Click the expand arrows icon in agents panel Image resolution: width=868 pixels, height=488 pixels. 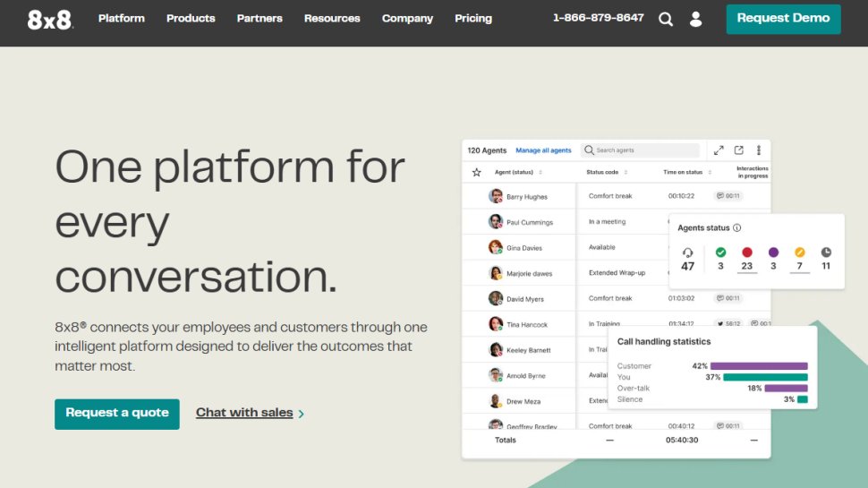pyautogui.click(x=719, y=150)
